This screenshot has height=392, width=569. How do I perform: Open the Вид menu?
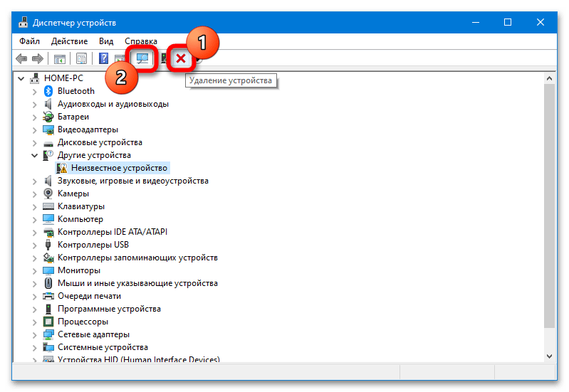tap(106, 41)
